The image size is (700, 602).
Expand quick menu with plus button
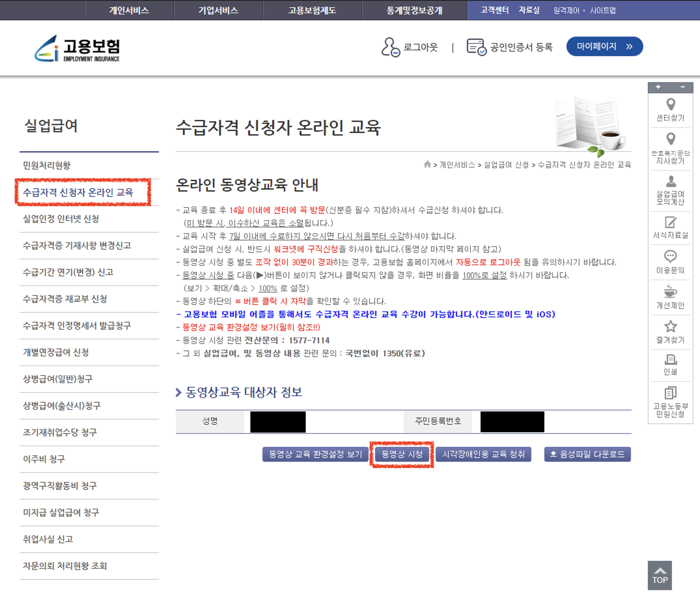tap(658, 87)
